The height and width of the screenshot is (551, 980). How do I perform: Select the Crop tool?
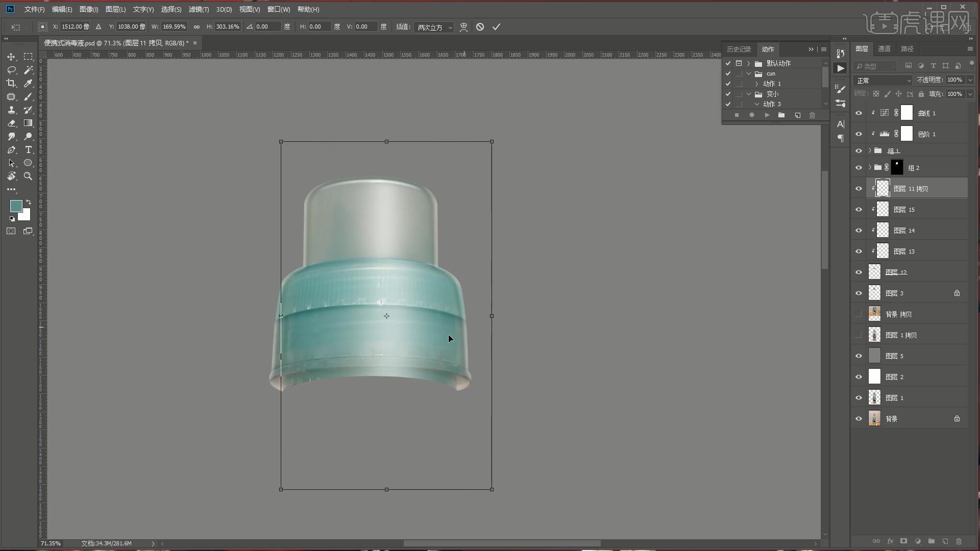click(x=11, y=83)
